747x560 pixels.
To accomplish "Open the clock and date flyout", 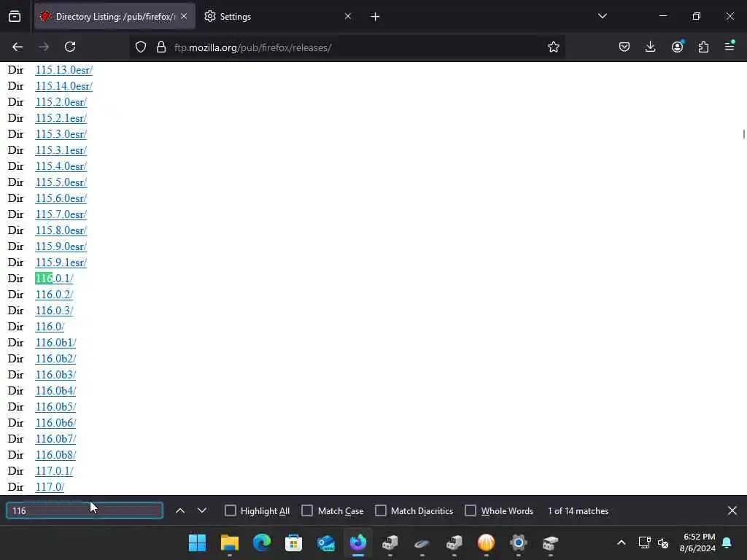I will pos(698,542).
